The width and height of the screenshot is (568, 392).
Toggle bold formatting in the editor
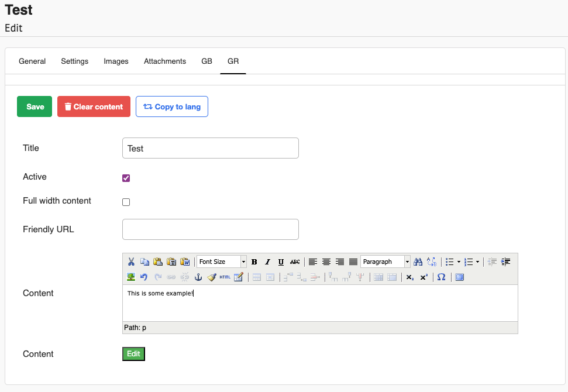tap(254, 262)
